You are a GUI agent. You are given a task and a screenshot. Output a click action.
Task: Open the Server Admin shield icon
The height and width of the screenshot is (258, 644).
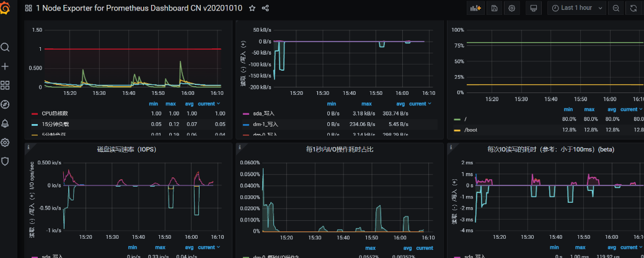(x=5, y=161)
